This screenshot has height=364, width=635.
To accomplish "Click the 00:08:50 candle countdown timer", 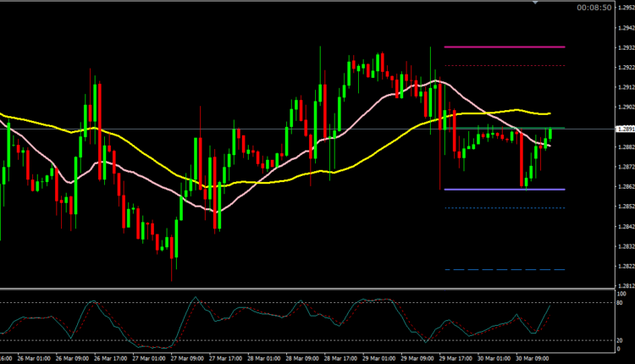I will 594,8.
